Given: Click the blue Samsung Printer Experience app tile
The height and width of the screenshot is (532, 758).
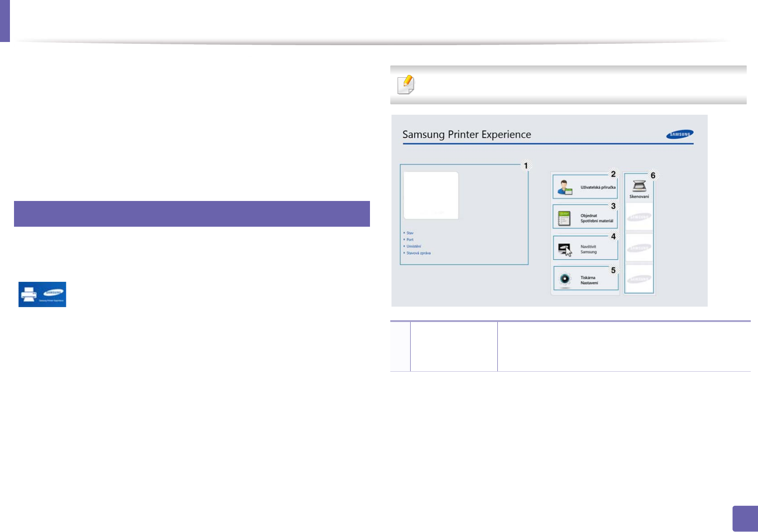Looking at the screenshot, I should 42,294.
